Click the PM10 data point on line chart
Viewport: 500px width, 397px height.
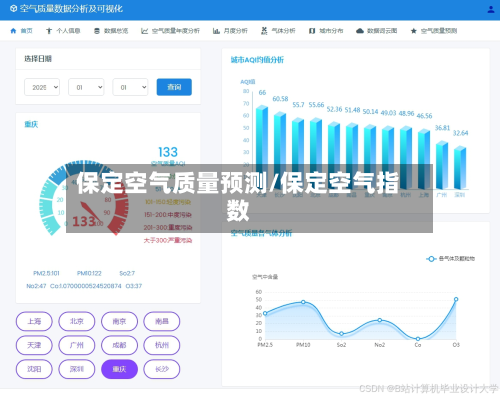pyautogui.click(x=303, y=302)
